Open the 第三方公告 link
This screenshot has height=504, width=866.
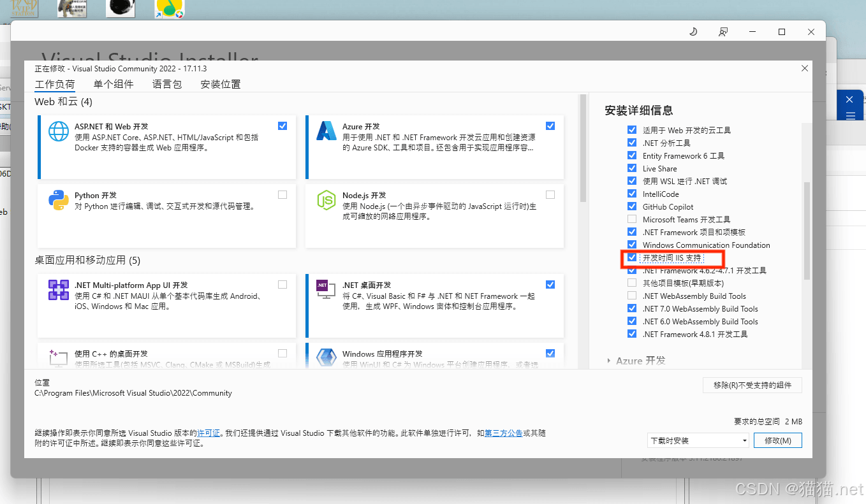pyautogui.click(x=504, y=433)
